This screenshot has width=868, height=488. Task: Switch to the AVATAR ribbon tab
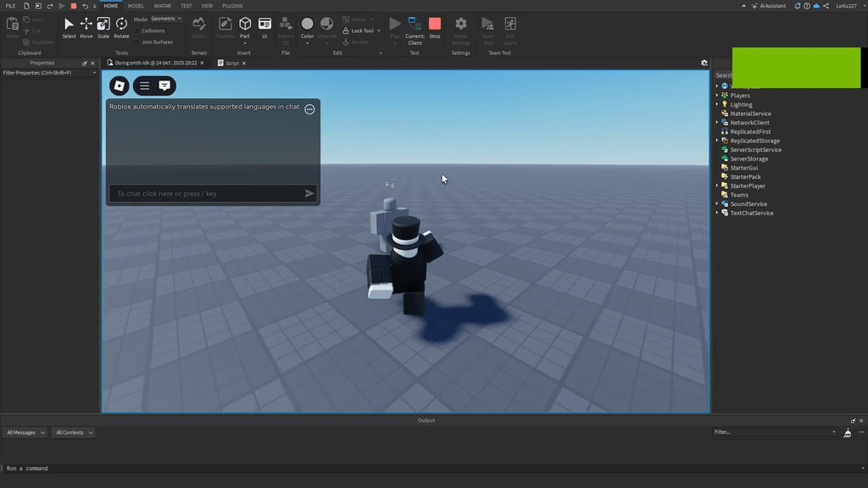[162, 6]
